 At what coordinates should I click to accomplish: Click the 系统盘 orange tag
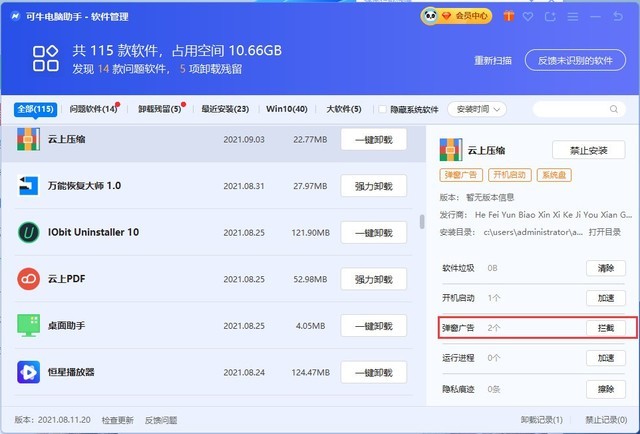[x=554, y=175]
